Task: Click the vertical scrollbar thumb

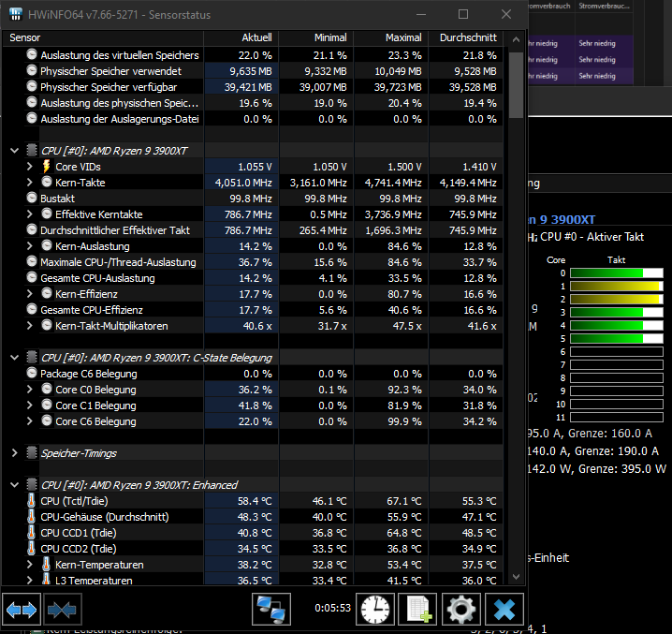Action: point(516,85)
